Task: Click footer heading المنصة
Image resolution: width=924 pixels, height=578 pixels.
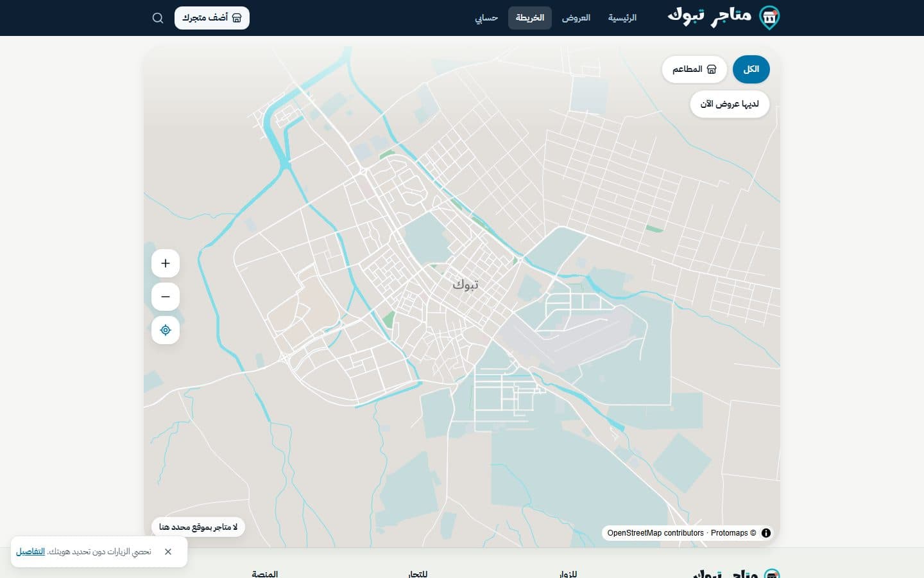Action: 265,574
